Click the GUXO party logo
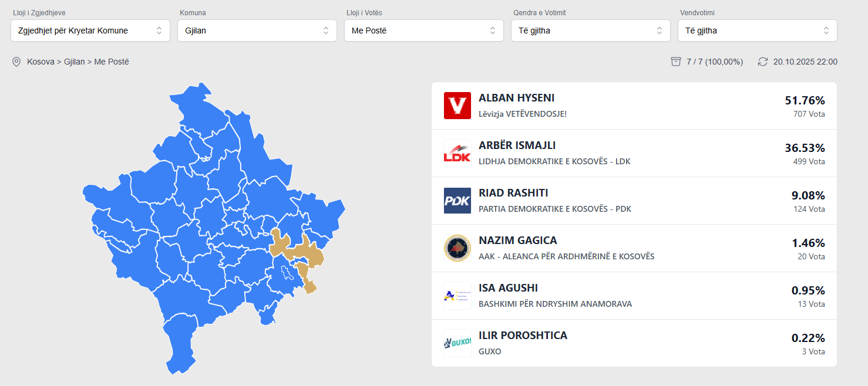This screenshot has height=386, width=868. [457, 343]
